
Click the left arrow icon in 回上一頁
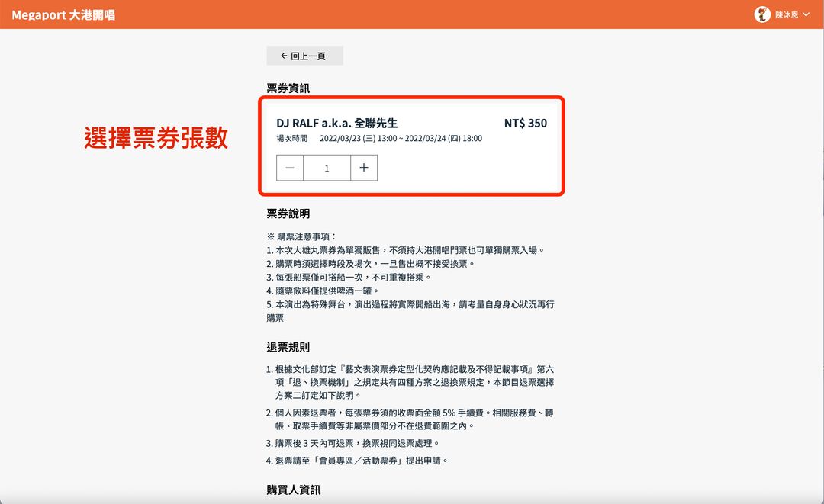coord(285,56)
